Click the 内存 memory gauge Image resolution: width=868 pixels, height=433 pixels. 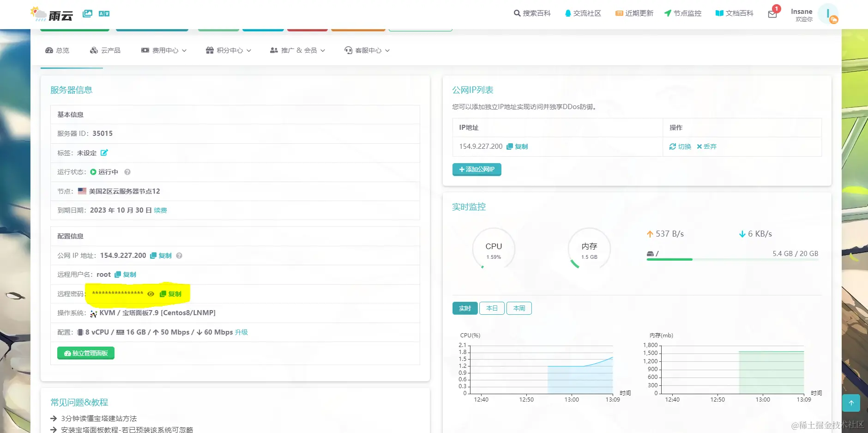click(x=589, y=249)
